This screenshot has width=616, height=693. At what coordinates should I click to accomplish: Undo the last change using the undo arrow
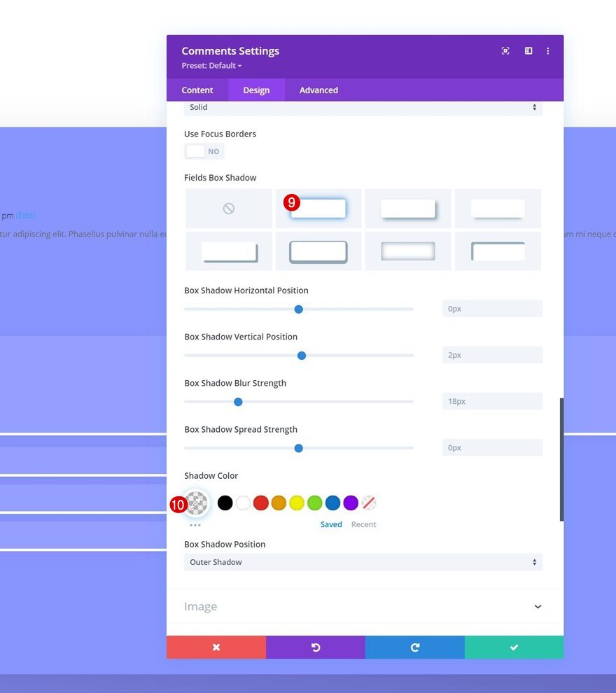[315, 647]
